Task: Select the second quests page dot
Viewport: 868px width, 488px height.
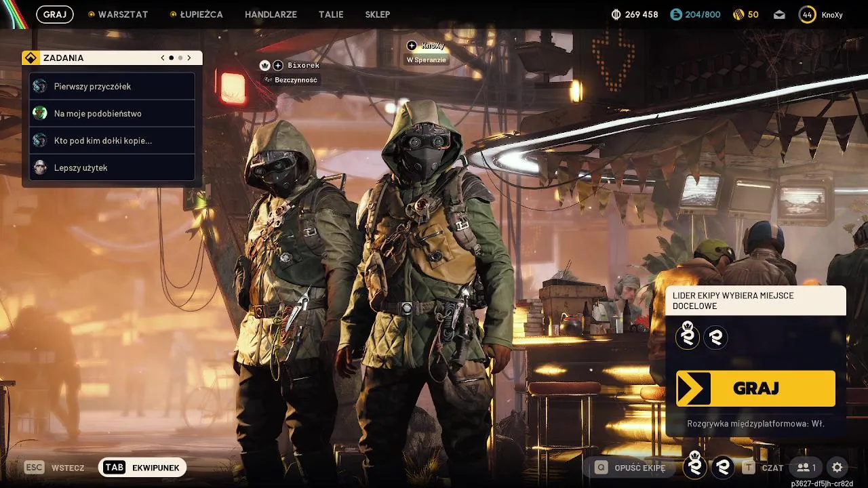Action: pyautogui.click(x=180, y=58)
